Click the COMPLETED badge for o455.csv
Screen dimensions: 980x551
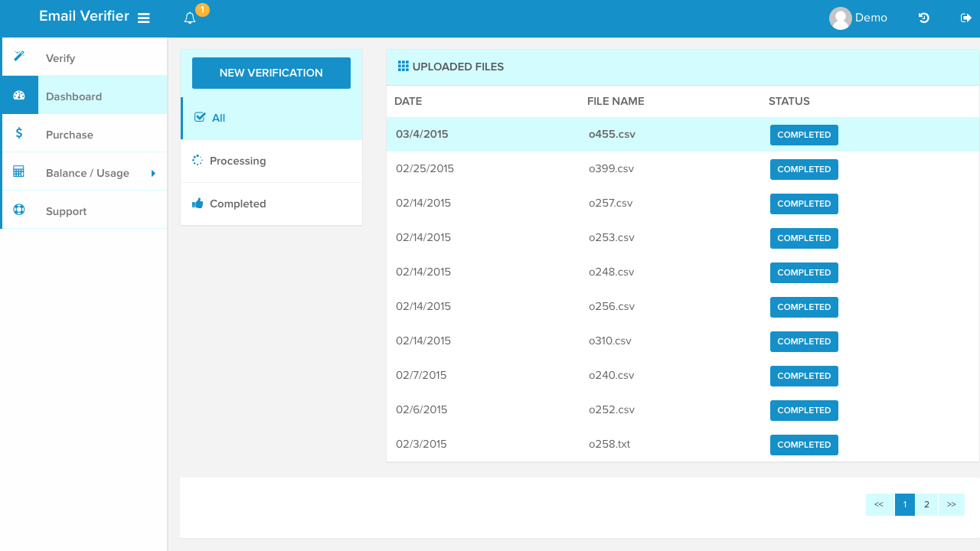click(804, 134)
